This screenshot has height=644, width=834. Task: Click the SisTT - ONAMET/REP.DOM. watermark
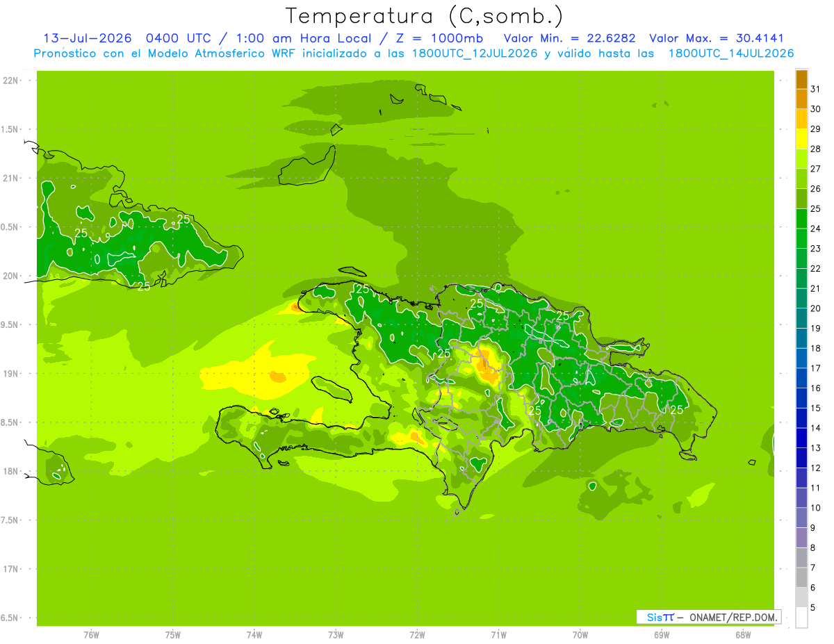point(708,617)
